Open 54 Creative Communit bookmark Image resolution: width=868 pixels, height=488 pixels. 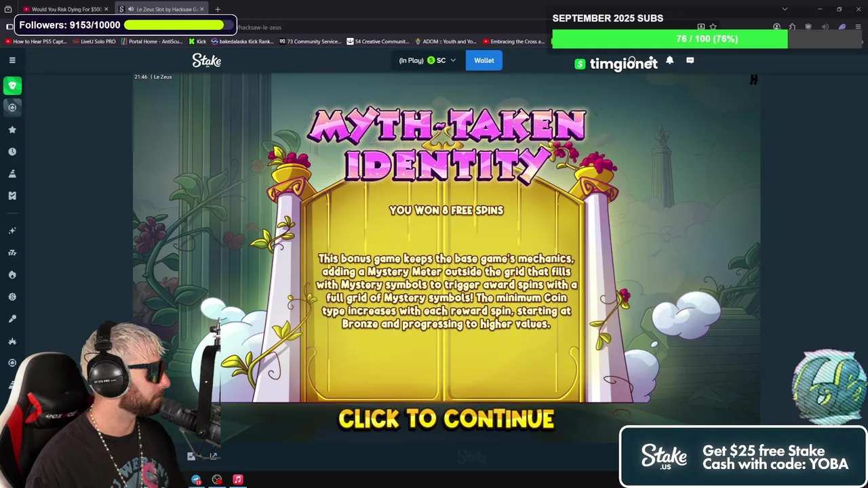click(x=377, y=41)
